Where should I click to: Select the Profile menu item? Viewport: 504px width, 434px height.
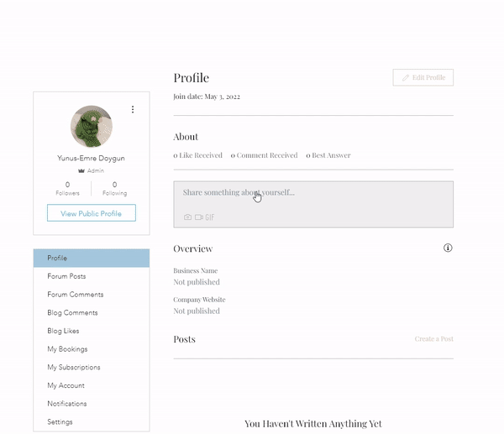click(x=92, y=258)
